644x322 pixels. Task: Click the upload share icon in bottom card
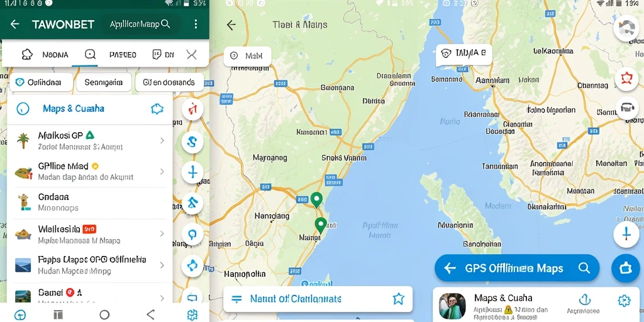(x=584, y=300)
